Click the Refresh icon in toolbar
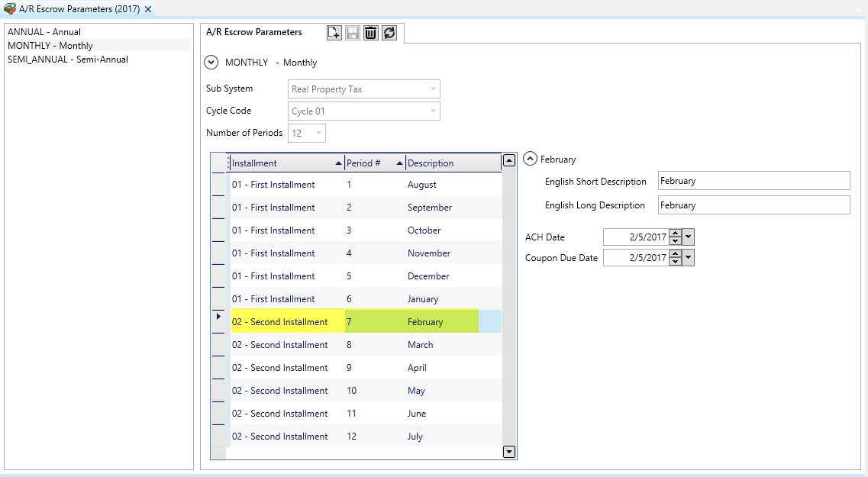The height and width of the screenshot is (477, 868). click(x=389, y=33)
